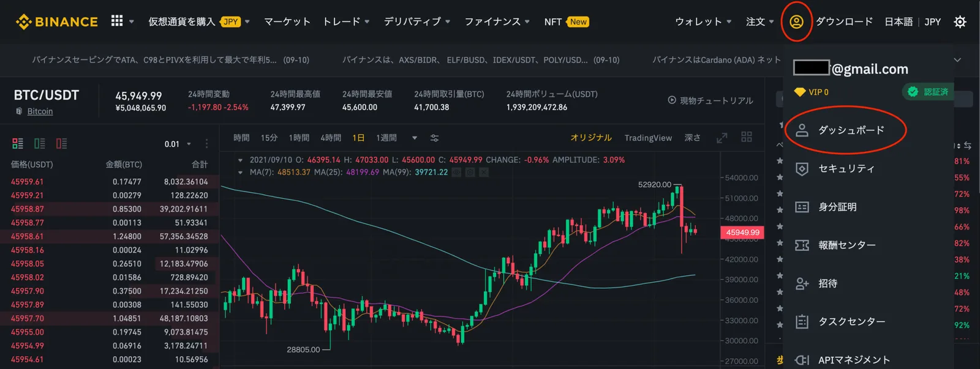Open the 0.01 price precision dropdown
The image size is (980, 369).
point(178,144)
